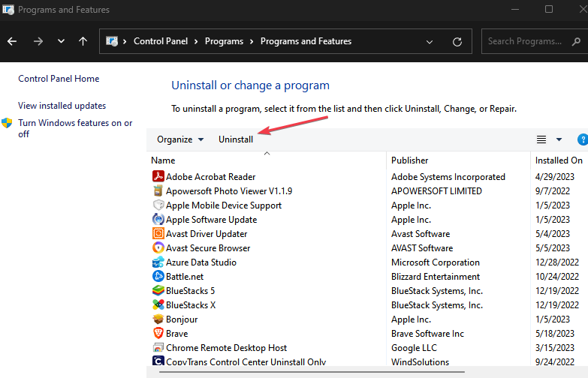This screenshot has width=588, height=378.
Task: Select Apowersoft Photo Viewer V1.1.9 entry
Action: click(x=229, y=191)
